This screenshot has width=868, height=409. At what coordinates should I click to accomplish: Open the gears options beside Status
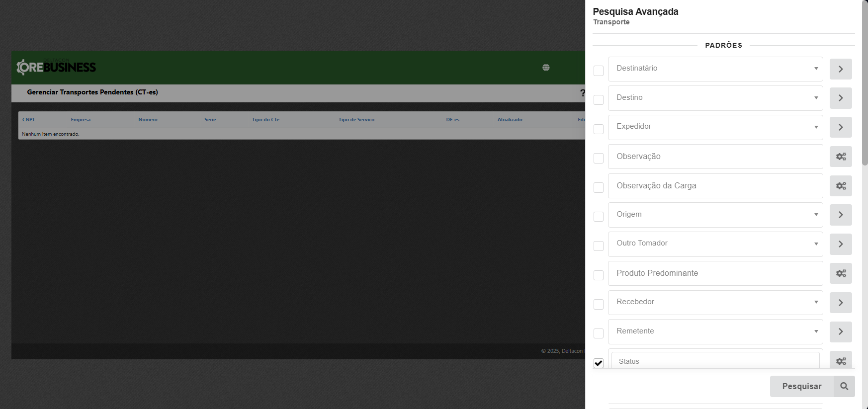pos(841,361)
